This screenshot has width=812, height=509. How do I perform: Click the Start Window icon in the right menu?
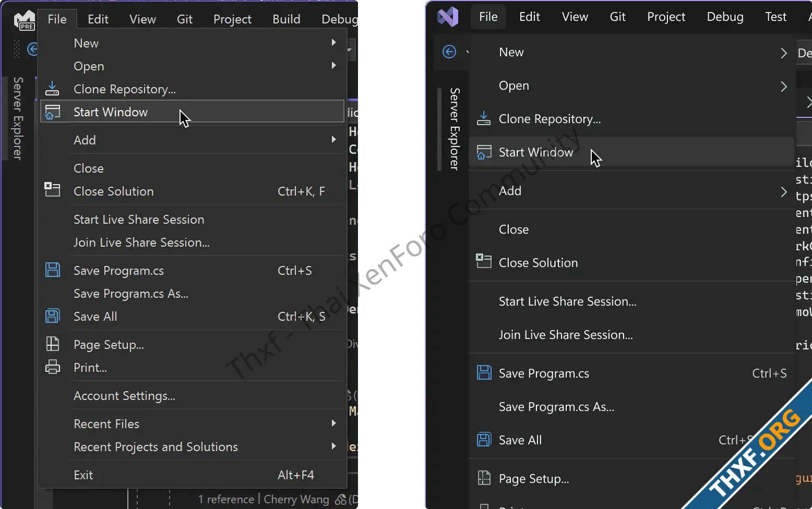[484, 152]
